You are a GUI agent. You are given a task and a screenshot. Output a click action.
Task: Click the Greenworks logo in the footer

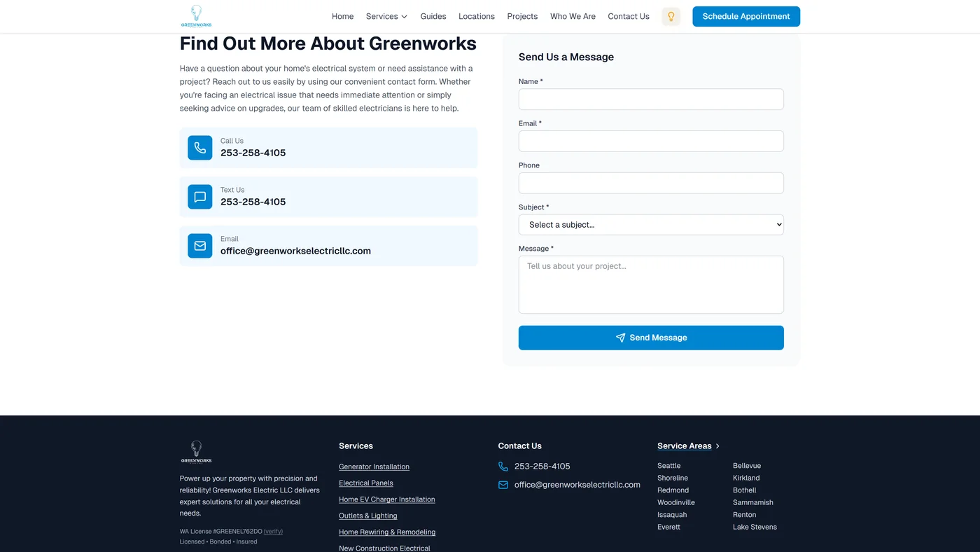[x=196, y=452]
